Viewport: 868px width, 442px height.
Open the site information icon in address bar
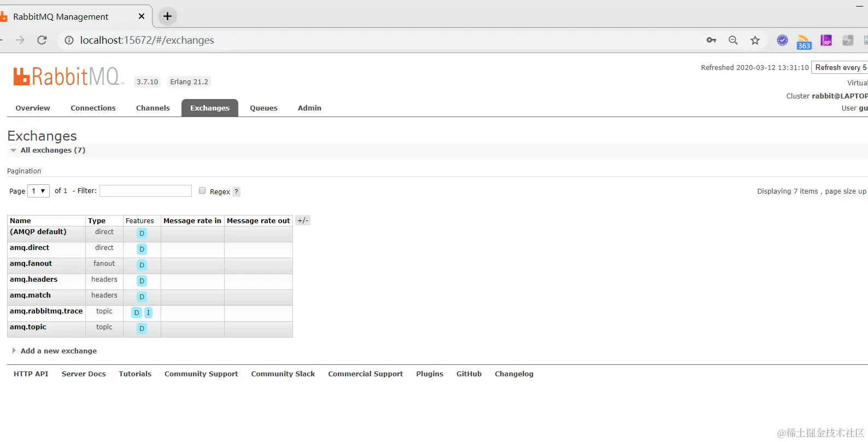[69, 40]
